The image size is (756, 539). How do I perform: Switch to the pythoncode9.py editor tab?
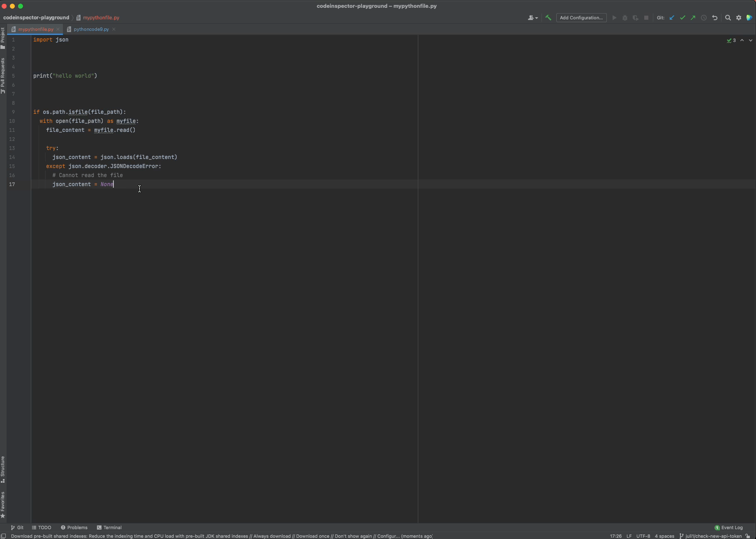(91, 29)
